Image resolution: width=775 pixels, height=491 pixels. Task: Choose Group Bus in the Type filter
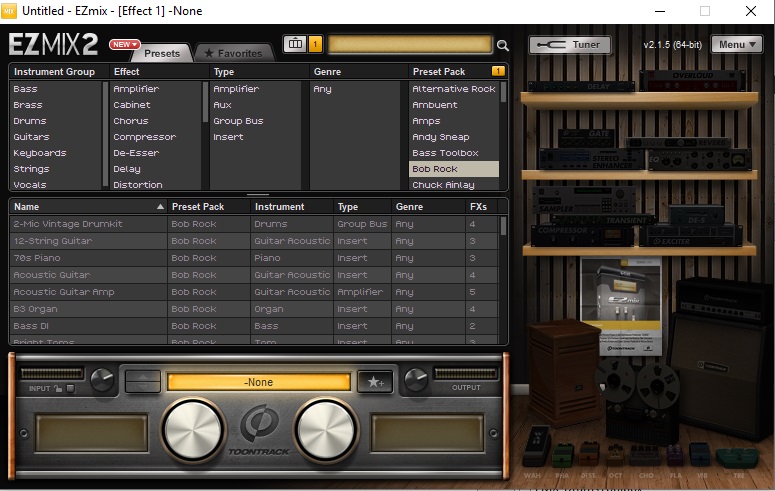[238, 121]
